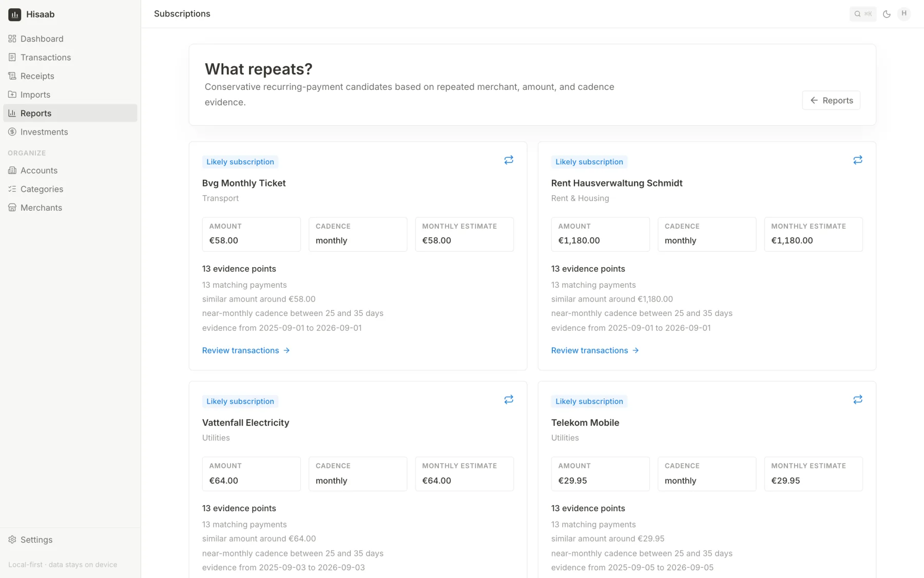
Task: Open Imports in sidebar
Action: tap(70, 95)
